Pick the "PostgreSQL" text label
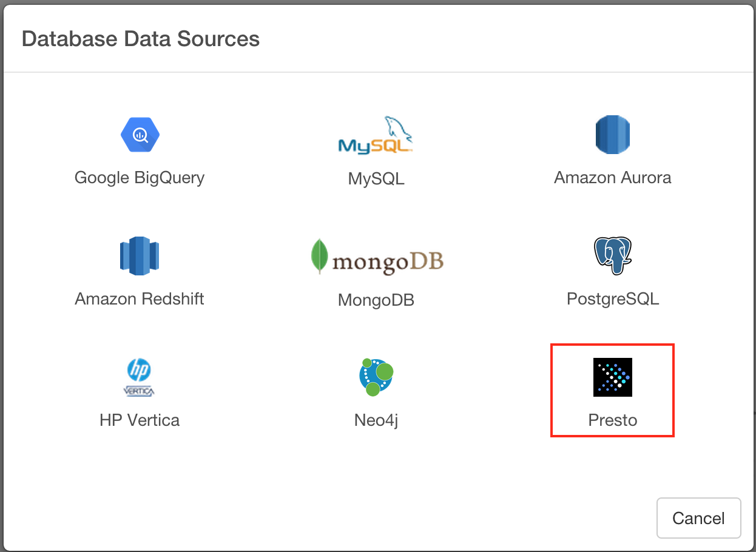Viewport: 756px width, 552px height. tap(612, 299)
